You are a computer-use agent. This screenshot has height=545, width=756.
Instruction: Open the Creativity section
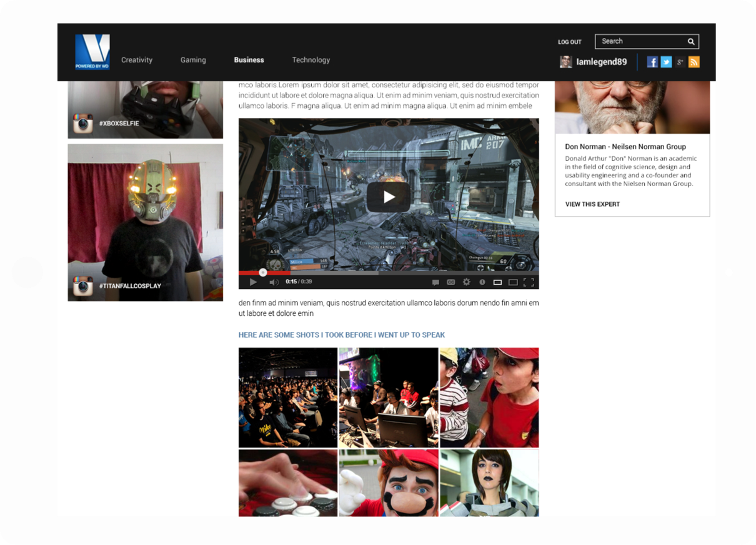pos(137,60)
